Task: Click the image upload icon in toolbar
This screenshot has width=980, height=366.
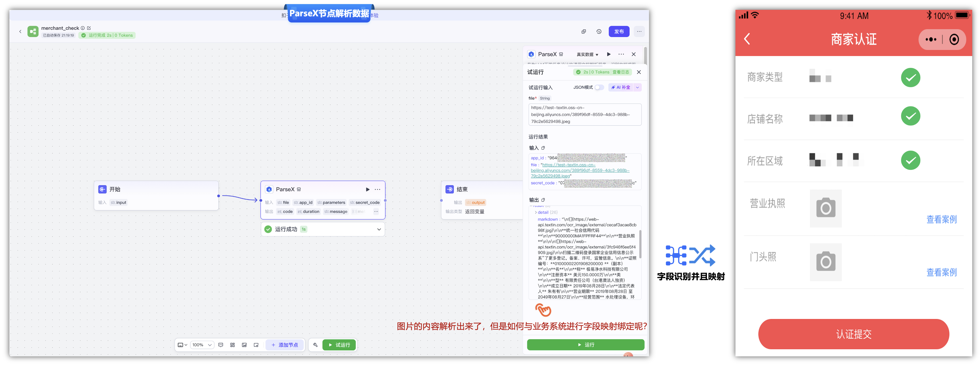Action: click(x=244, y=345)
